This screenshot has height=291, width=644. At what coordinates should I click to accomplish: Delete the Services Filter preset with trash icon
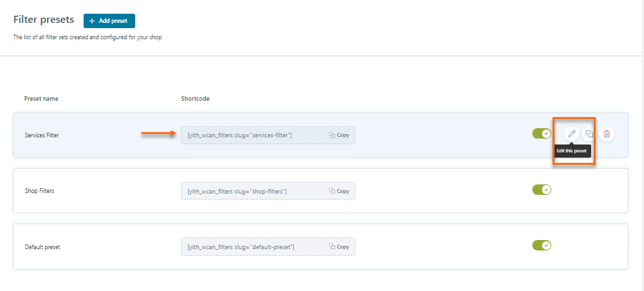(x=606, y=134)
